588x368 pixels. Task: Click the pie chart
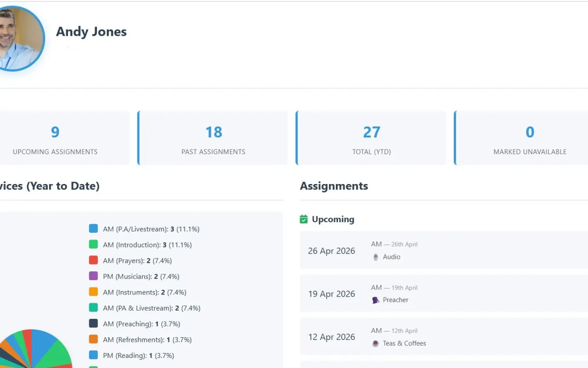(35, 349)
